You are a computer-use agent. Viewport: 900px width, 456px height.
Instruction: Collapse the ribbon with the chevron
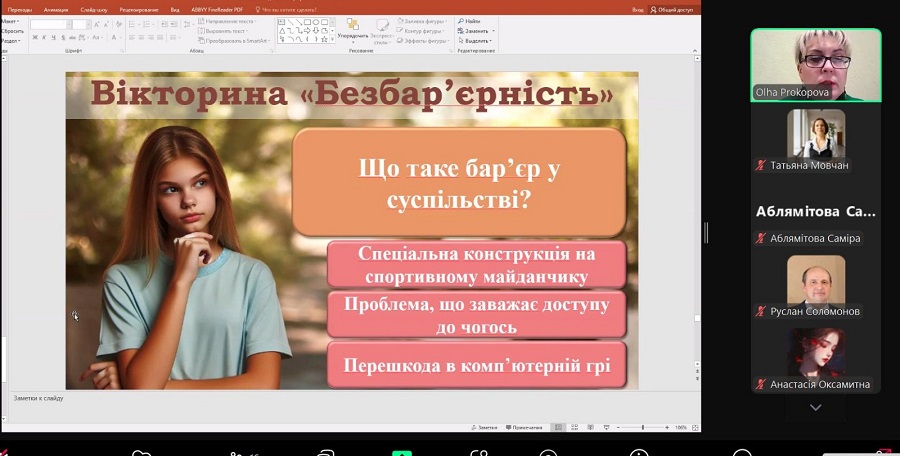(x=696, y=49)
